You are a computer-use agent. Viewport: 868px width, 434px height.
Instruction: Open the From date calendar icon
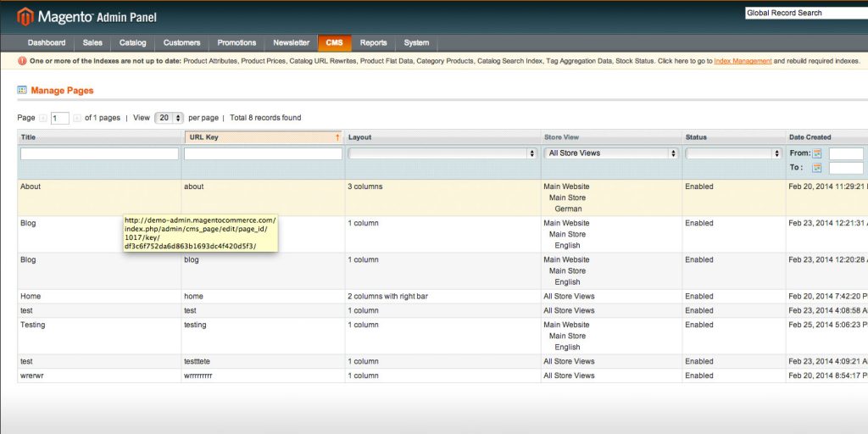point(816,153)
